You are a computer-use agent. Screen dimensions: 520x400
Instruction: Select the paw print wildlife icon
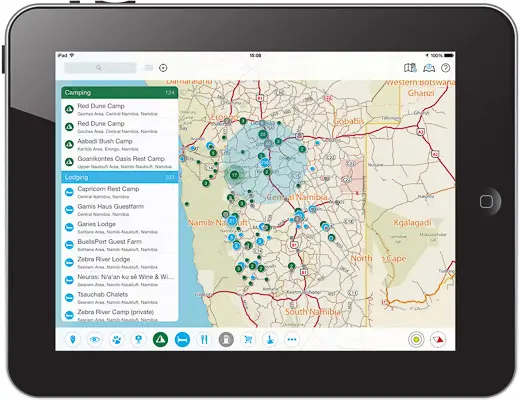pyautogui.click(x=117, y=339)
